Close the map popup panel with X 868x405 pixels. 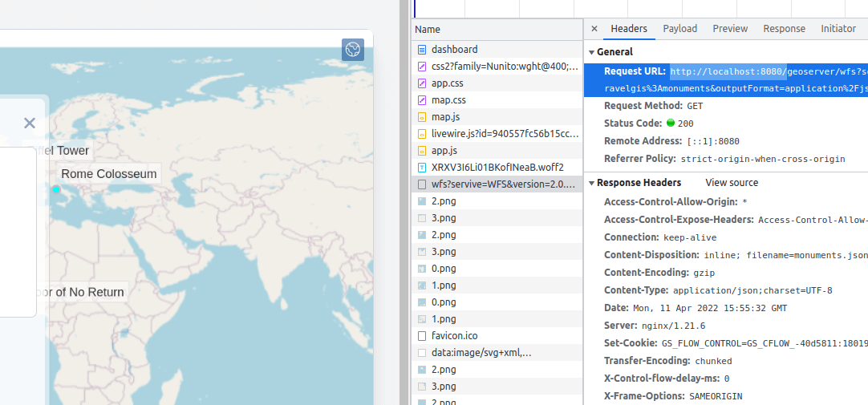pyautogui.click(x=30, y=123)
